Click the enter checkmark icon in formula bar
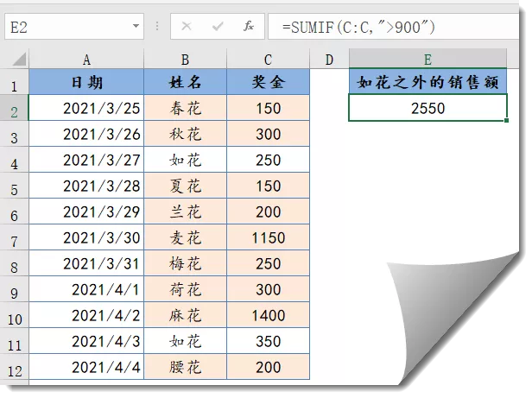The width and height of the screenshot is (532, 398). coord(218,27)
